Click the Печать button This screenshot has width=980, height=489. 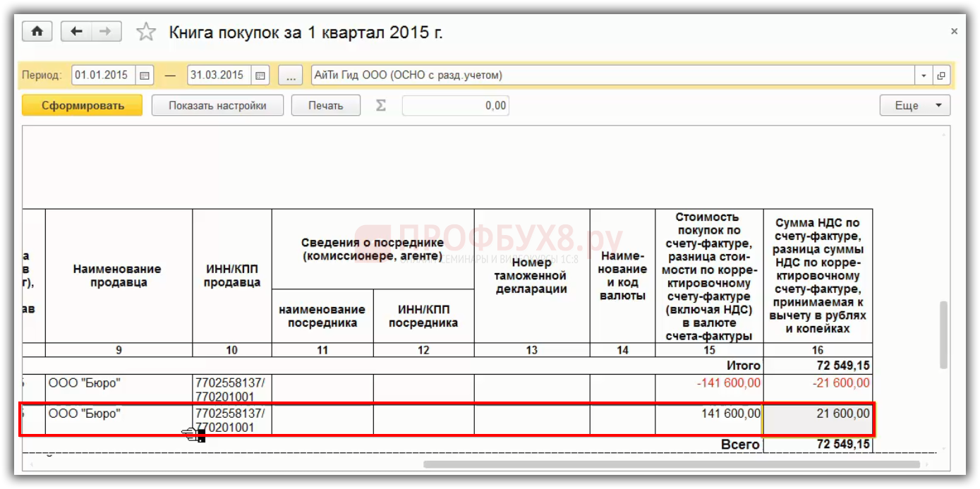pyautogui.click(x=325, y=106)
